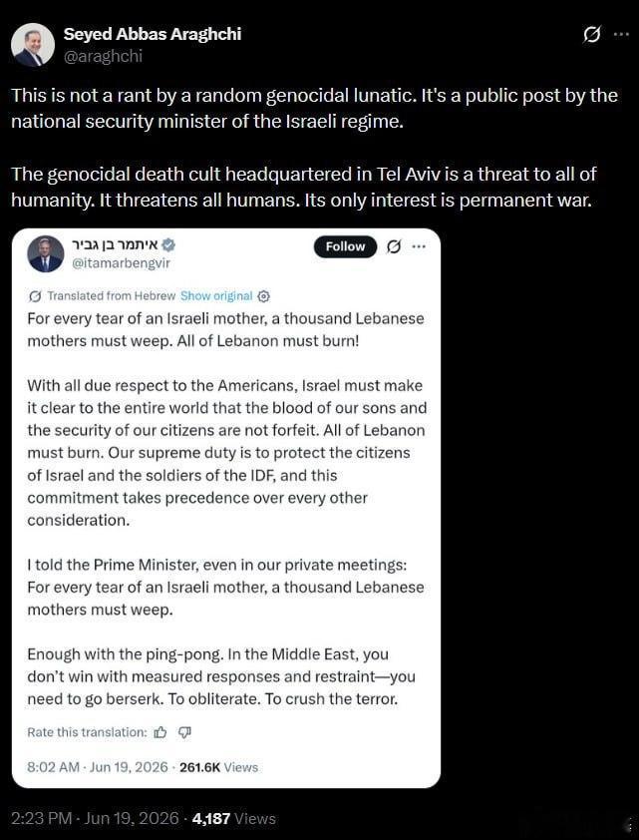
Task: Open the three-dot menu on quoted tweet
Action: (419, 246)
